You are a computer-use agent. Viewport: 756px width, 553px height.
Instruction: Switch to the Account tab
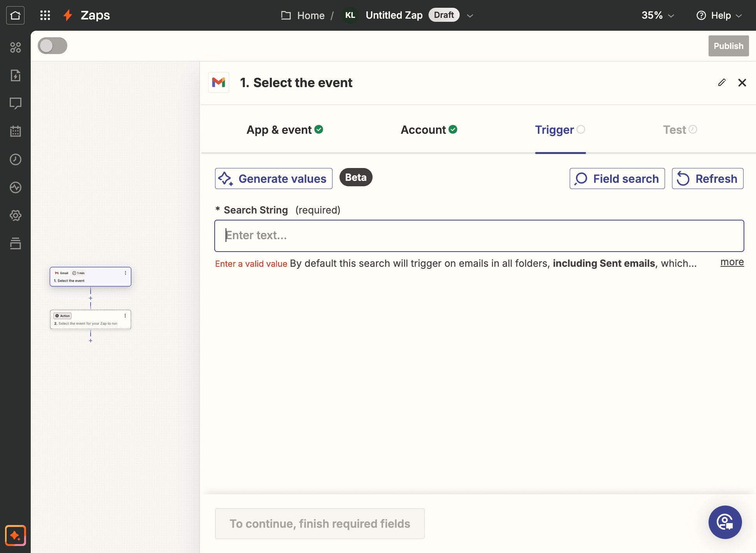[x=429, y=130]
